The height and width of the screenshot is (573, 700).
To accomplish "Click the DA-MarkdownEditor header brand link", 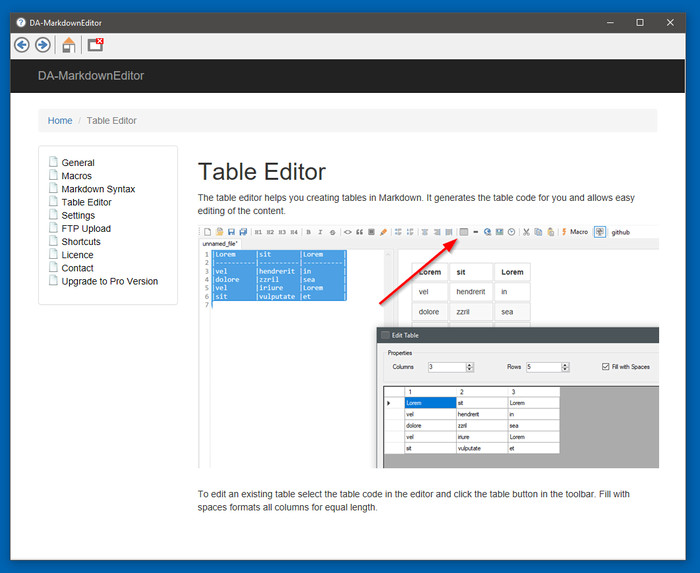I will (91, 76).
